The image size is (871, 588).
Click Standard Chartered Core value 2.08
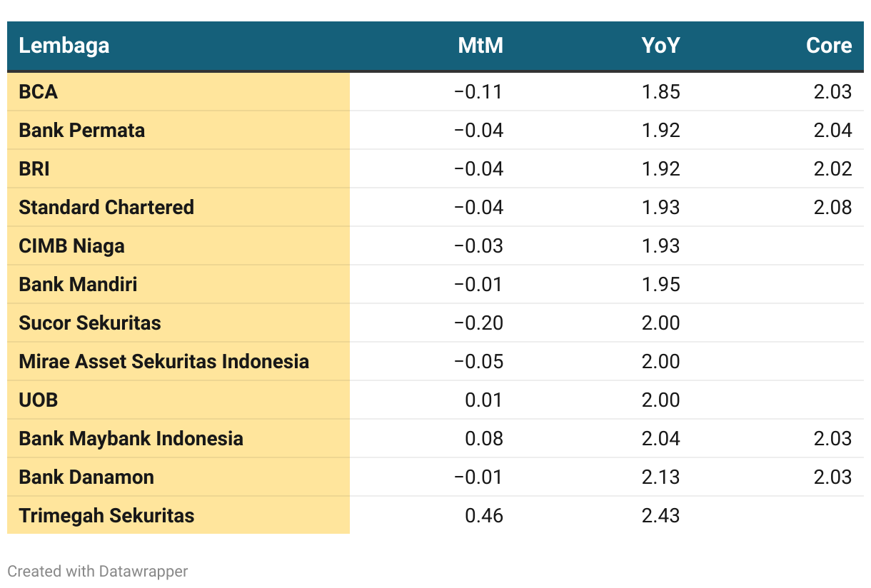point(832,207)
